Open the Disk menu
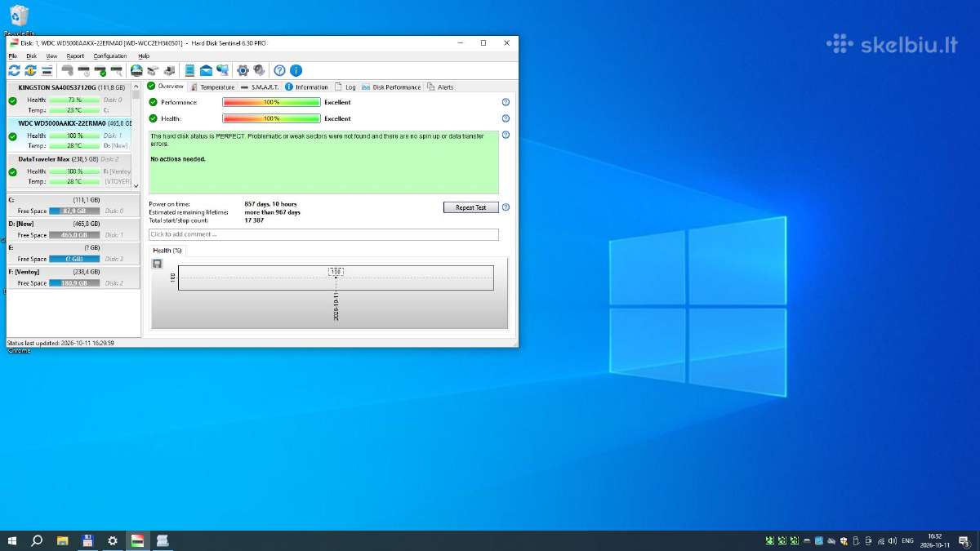The width and height of the screenshot is (980, 551). tap(32, 56)
